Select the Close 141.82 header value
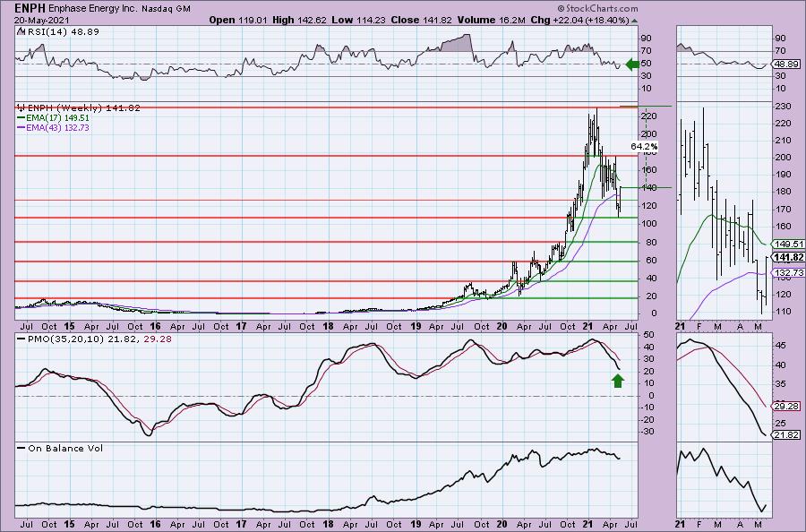 [x=421, y=20]
